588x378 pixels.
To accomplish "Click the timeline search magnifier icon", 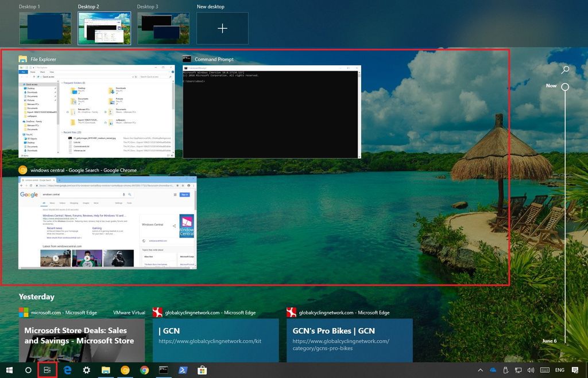I will [x=565, y=69].
